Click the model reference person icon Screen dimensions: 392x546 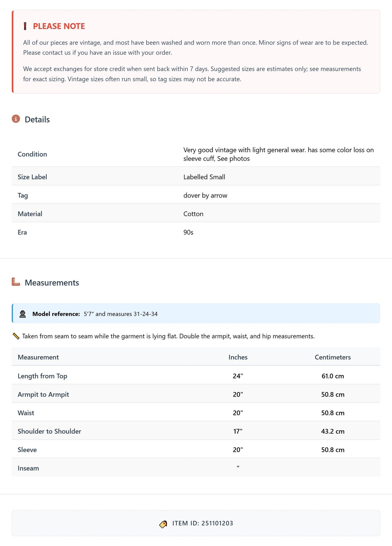[x=23, y=314]
